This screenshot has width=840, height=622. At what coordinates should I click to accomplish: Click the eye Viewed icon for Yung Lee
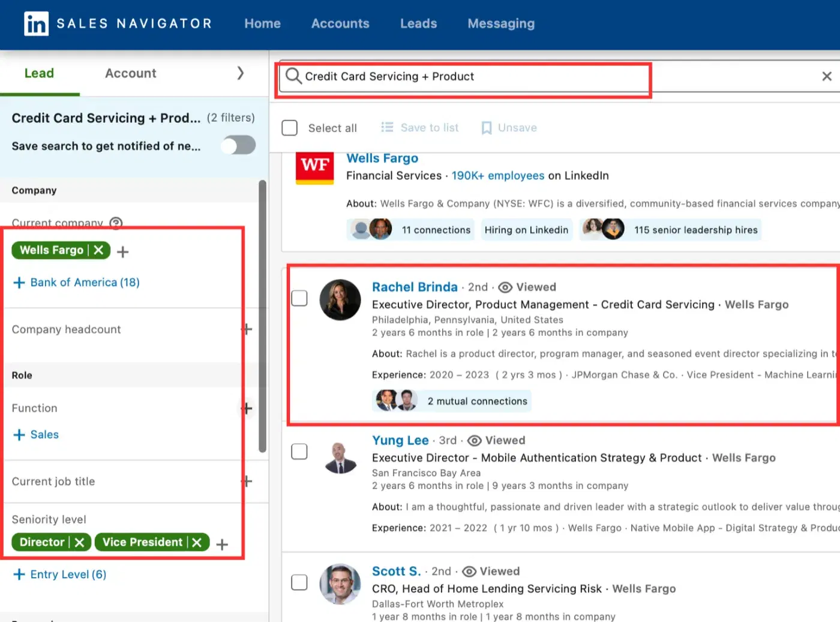tap(475, 441)
